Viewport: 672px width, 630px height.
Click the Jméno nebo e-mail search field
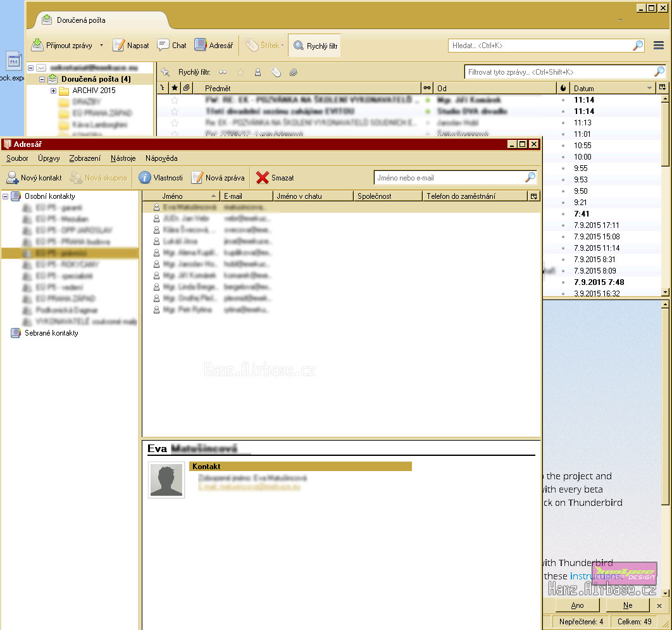click(x=455, y=177)
